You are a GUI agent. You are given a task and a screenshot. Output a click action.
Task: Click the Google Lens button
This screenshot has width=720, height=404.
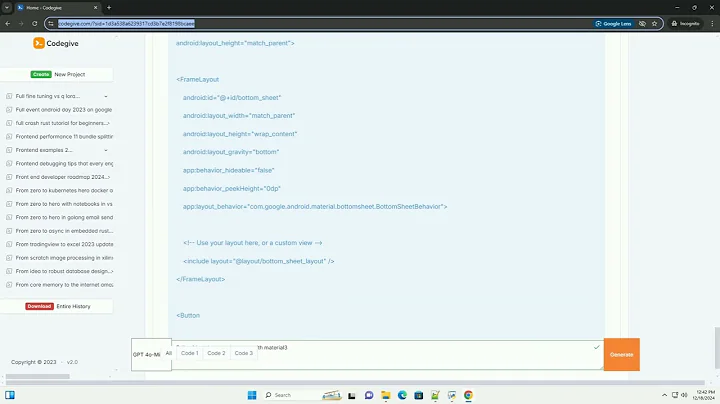click(613, 23)
